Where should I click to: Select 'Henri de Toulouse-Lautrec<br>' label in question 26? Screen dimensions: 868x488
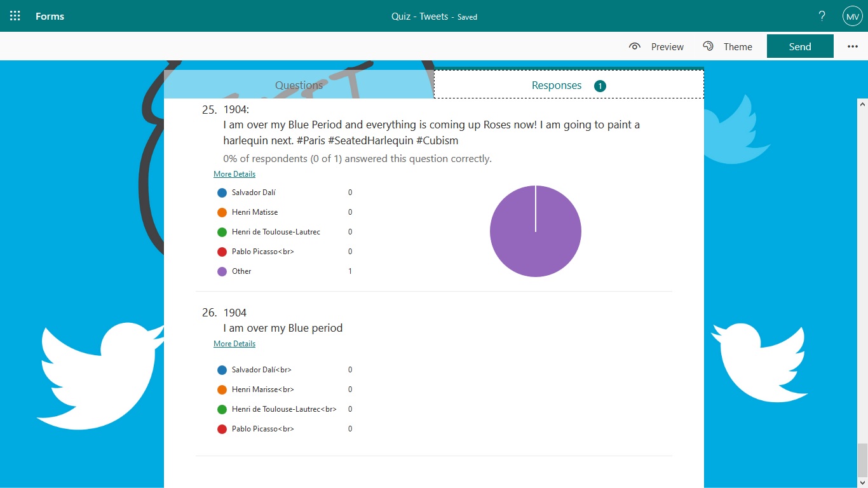pyautogui.click(x=284, y=409)
